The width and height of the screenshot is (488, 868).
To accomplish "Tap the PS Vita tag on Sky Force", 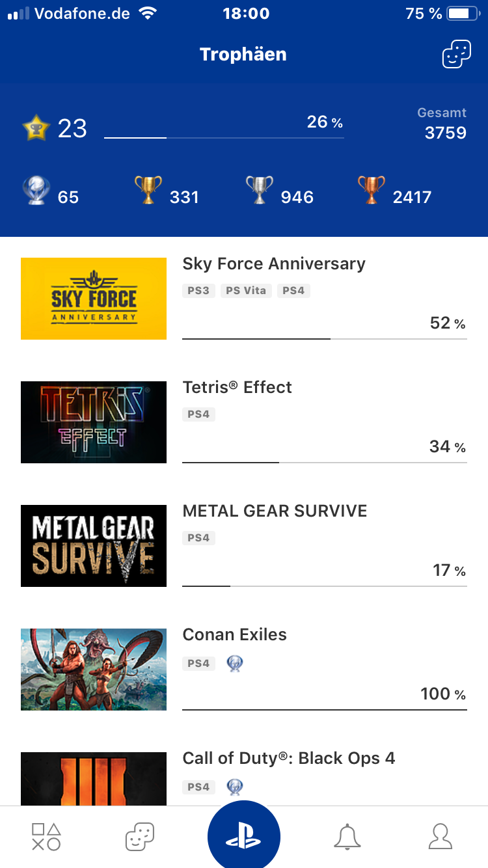I will (245, 291).
